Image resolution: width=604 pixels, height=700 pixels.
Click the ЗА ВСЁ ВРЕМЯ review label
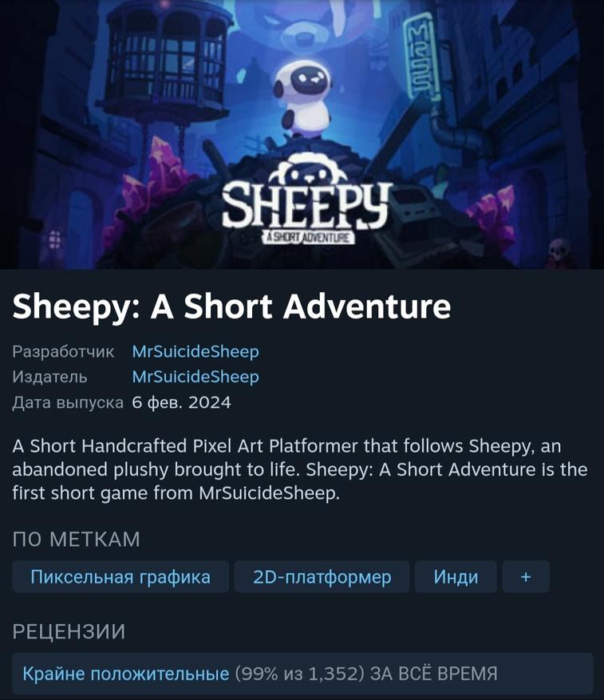(434, 673)
